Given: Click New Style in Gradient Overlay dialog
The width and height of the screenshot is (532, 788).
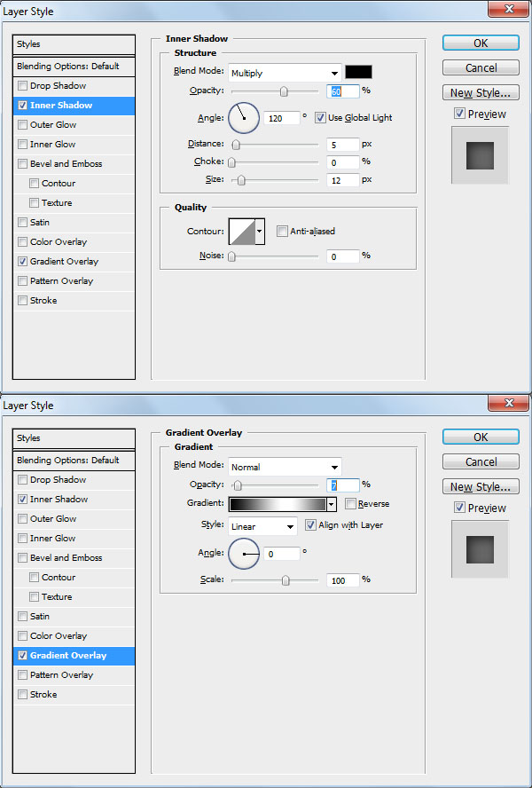Looking at the screenshot, I should (x=481, y=486).
